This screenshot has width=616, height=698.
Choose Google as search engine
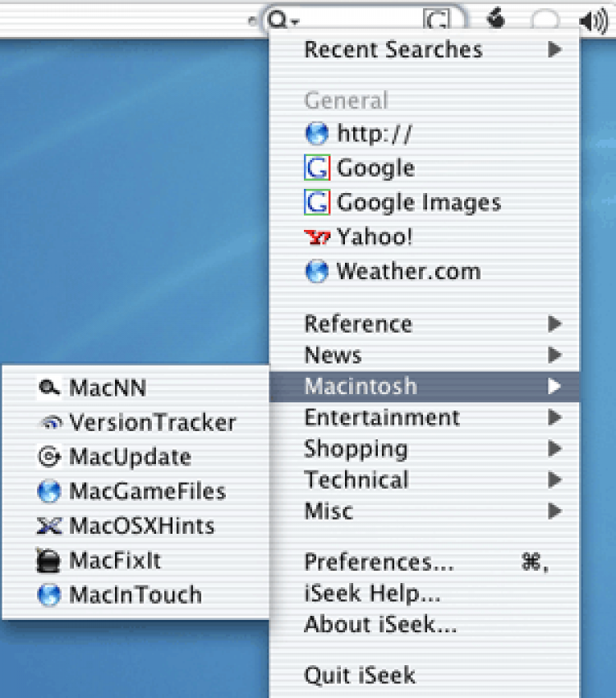point(425,168)
